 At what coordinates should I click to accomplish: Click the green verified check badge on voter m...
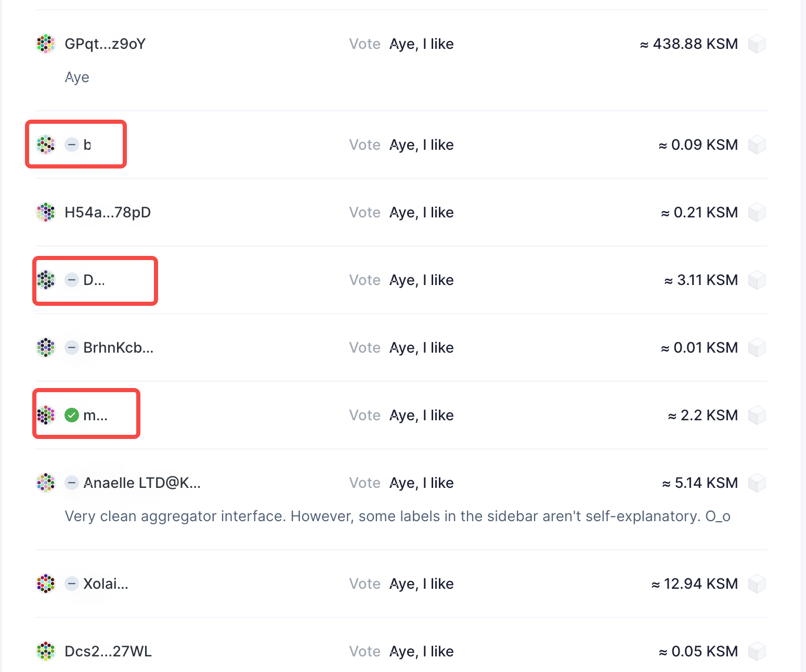[71, 415]
